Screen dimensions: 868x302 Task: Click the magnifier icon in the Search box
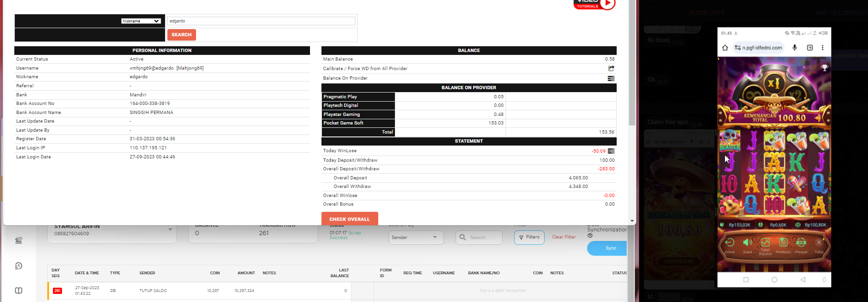(462, 237)
